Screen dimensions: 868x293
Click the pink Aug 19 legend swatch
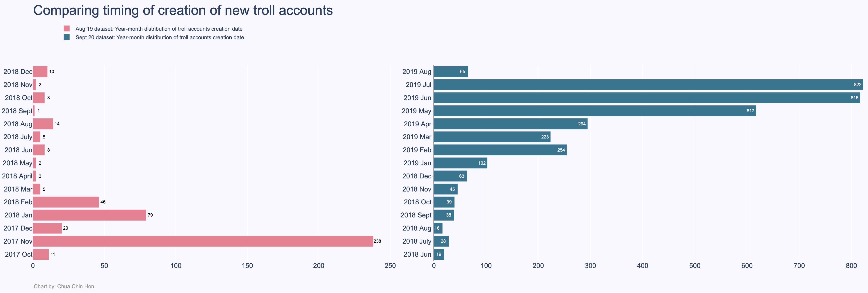(67, 29)
